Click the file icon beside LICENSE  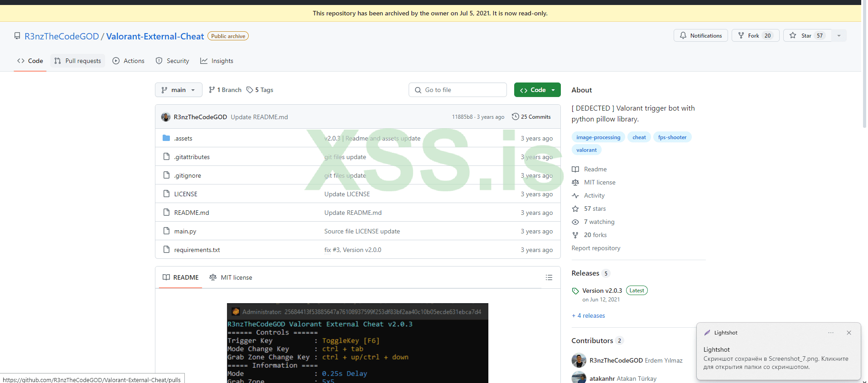(x=166, y=194)
